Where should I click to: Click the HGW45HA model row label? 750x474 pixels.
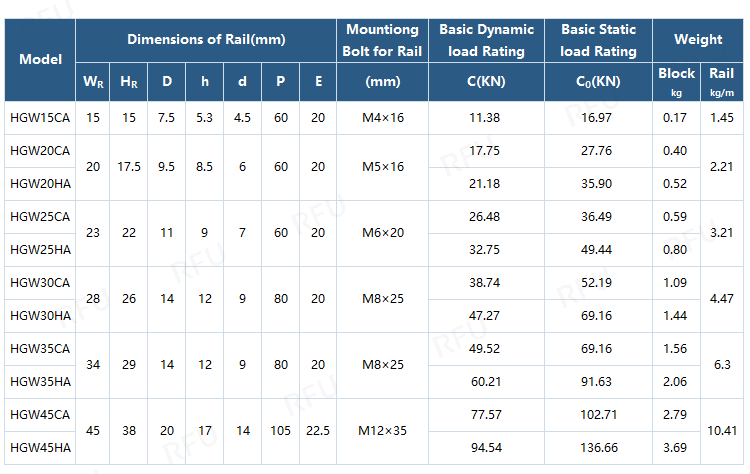pyautogui.click(x=40, y=447)
